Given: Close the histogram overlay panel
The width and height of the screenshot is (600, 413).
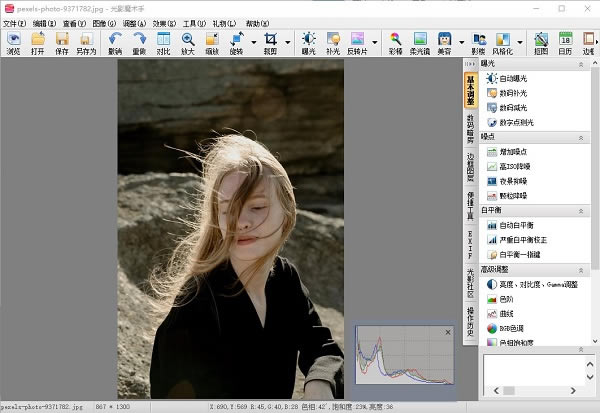Looking at the screenshot, I should click(x=448, y=332).
